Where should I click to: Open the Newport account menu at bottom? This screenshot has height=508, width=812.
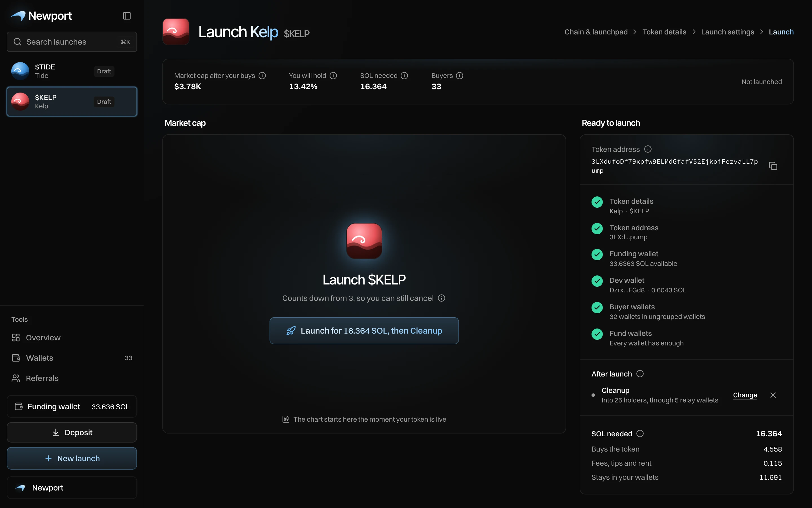(x=72, y=487)
